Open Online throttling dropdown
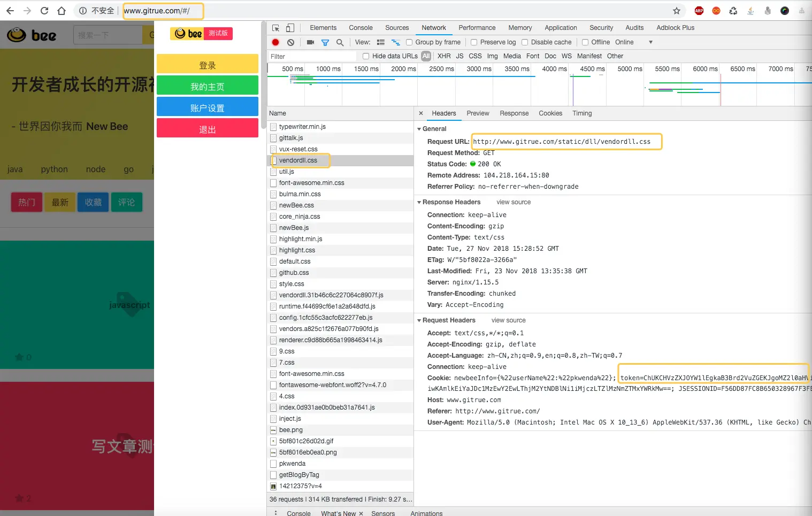Viewport: 812px width, 516px height. tap(634, 42)
